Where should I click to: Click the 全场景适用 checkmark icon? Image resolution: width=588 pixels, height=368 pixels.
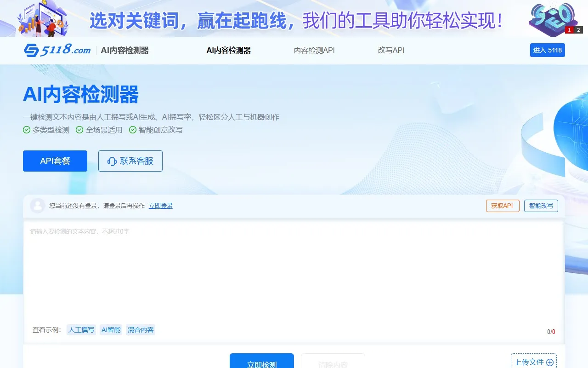[79, 130]
